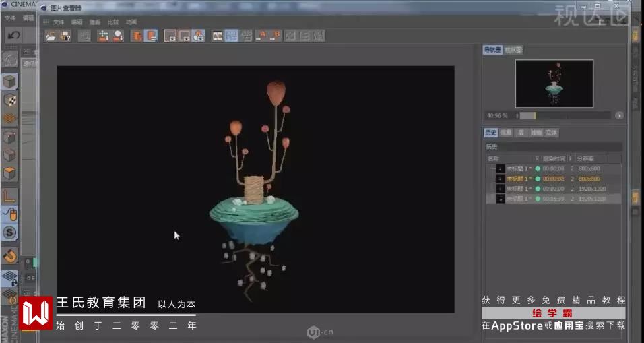Open the 查看 menu in Picture Viewer
This screenshot has width=644, height=343.
(95, 22)
